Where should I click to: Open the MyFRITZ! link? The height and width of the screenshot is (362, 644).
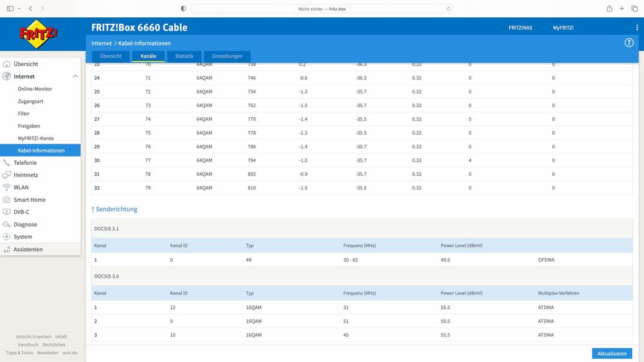563,28
